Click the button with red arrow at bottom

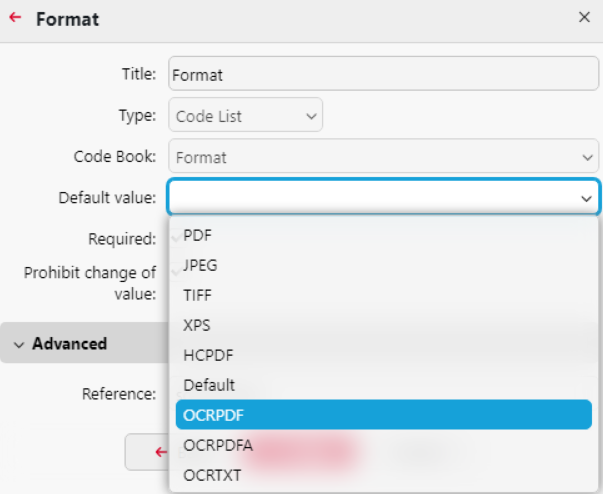click(x=150, y=452)
